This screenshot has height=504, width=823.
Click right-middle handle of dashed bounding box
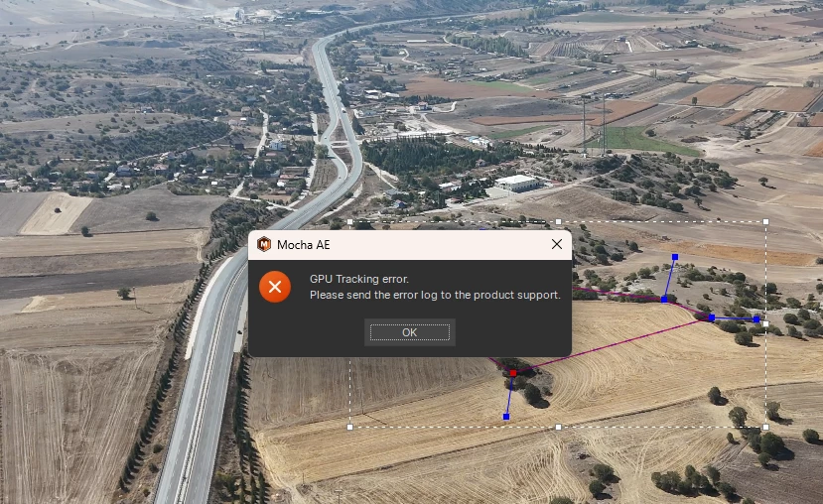pyautogui.click(x=765, y=324)
